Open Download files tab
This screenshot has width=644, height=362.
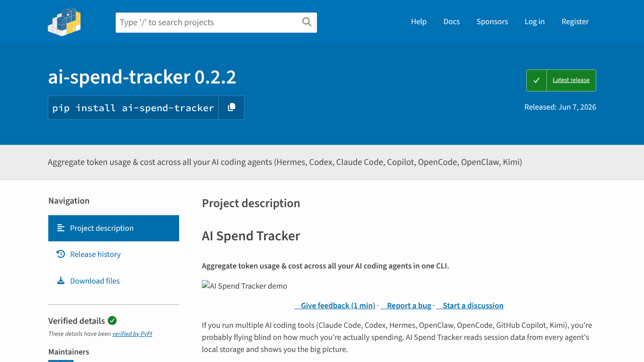[114, 281]
